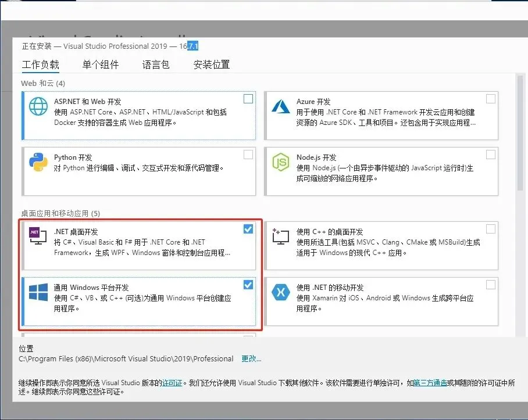
Task: Click the Azure 开发 card title
Action: coord(313,102)
